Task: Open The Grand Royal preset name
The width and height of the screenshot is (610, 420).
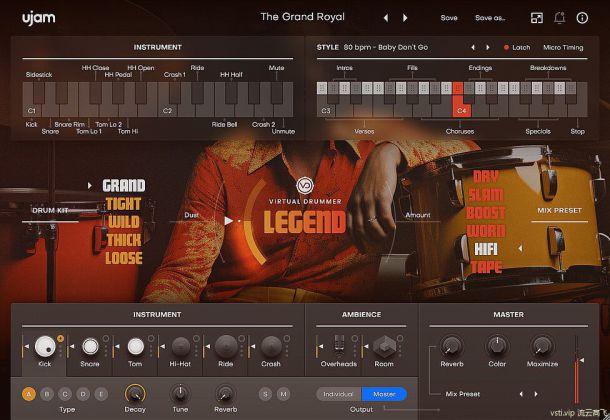Action: (302, 17)
